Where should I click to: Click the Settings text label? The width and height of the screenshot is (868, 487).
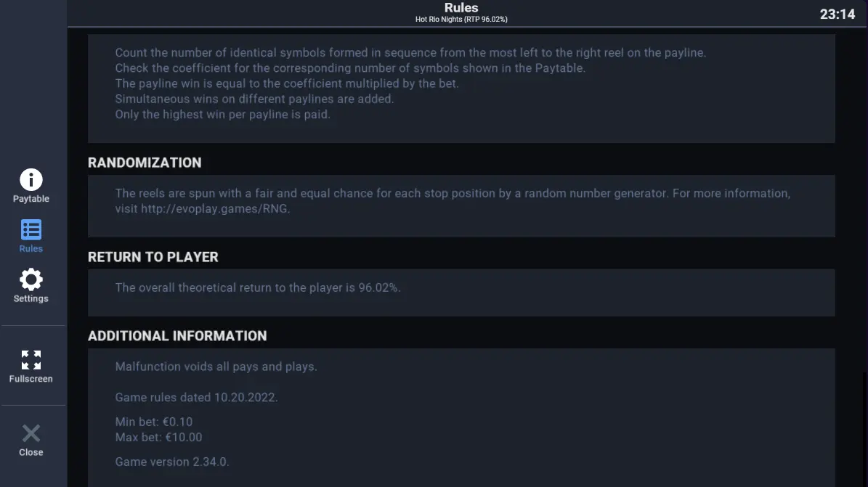pyautogui.click(x=31, y=298)
